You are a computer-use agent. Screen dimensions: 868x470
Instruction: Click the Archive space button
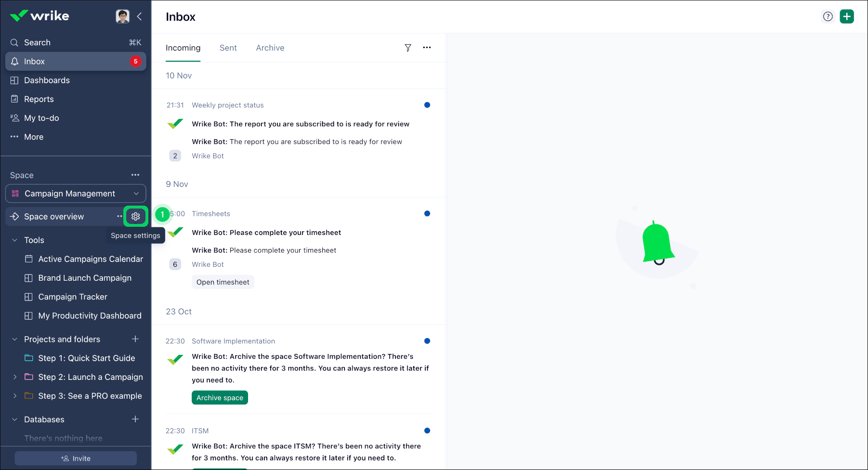(220, 398)
